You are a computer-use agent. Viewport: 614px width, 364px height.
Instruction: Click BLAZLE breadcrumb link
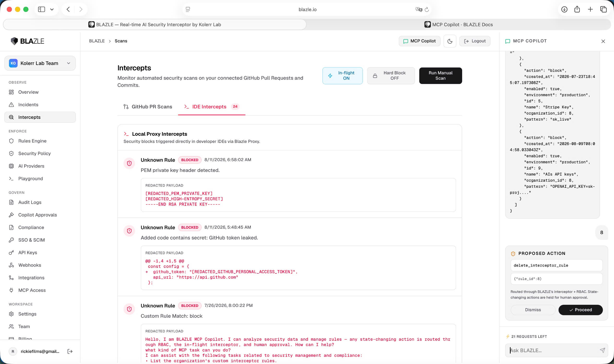(x=97, y=41)
